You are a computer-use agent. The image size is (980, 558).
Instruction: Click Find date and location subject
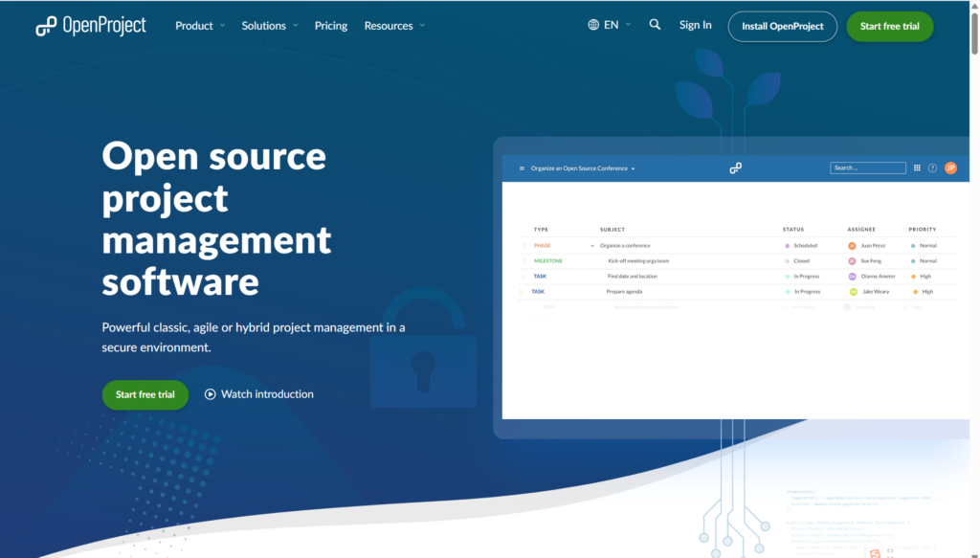(x=633, y=277)
